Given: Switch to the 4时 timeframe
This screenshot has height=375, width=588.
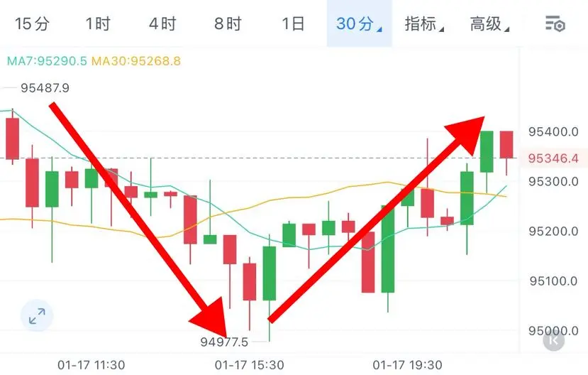Looking at the screenshot, I should [x=162, y=23].
